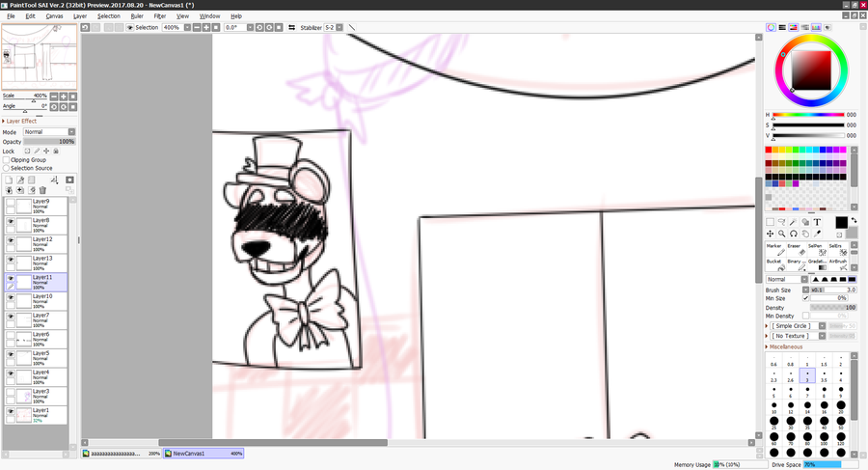Open the zoom percentage dropdown
The height and width of the screenshot is (470, 868).
coord(187,27)
